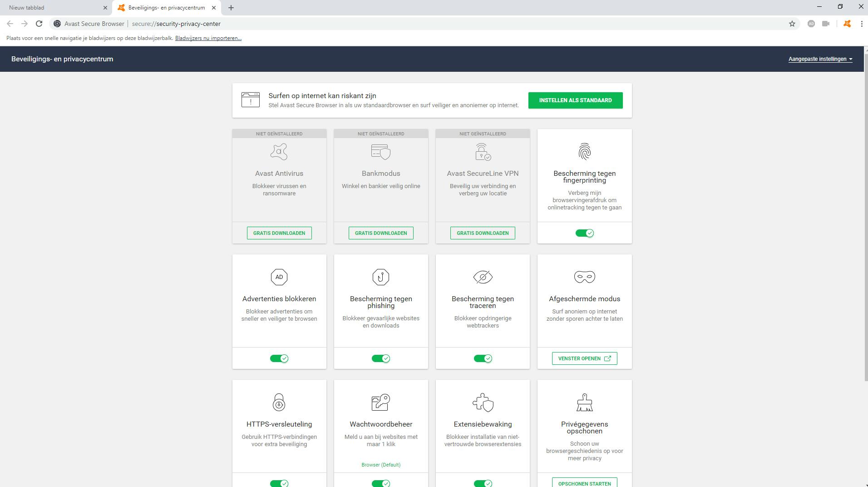Image resolution: width=868 pixels, height=487 pixels.
Task: Open the browser three-dot menu
Action: pos(861,24)
